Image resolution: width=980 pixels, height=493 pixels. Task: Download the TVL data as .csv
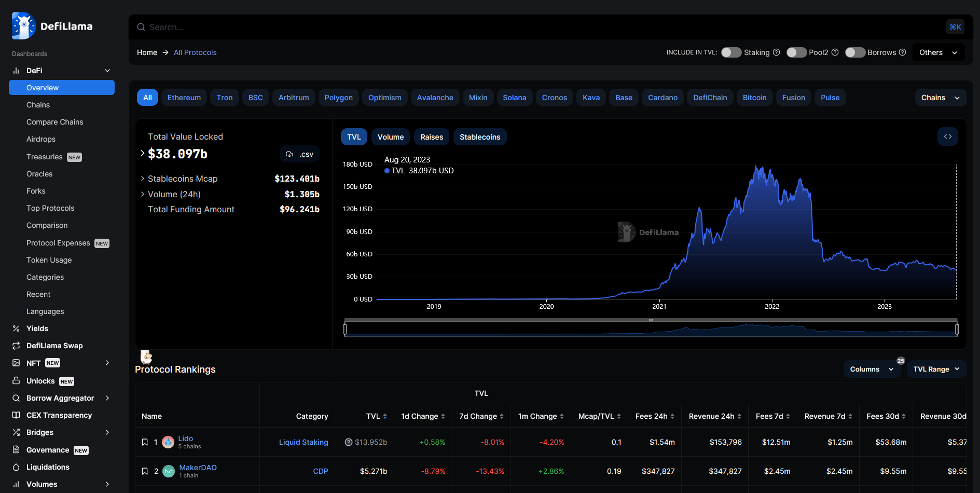(299, 154)
